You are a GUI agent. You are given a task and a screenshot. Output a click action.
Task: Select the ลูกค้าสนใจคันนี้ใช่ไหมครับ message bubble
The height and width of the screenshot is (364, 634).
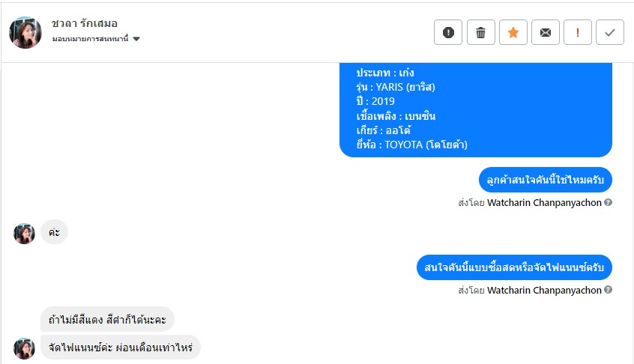click(546, 180)
